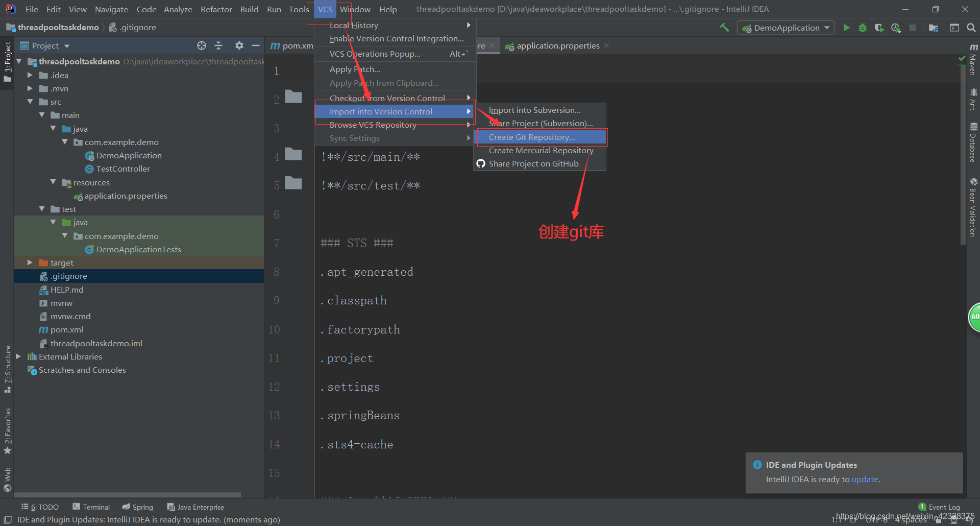
Task: Hide the Project panel with minus icon
Action: [256, 45]
